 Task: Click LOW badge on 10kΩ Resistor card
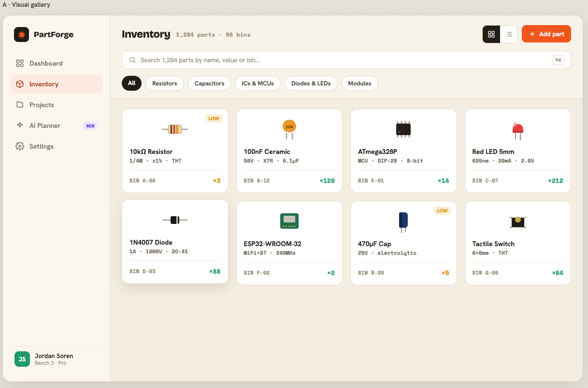tap(214, 118)
